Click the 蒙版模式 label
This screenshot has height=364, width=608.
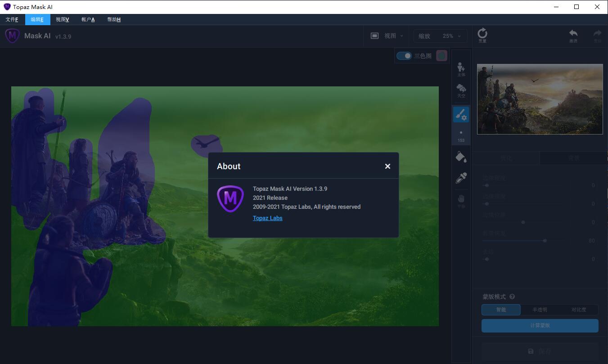494,297
